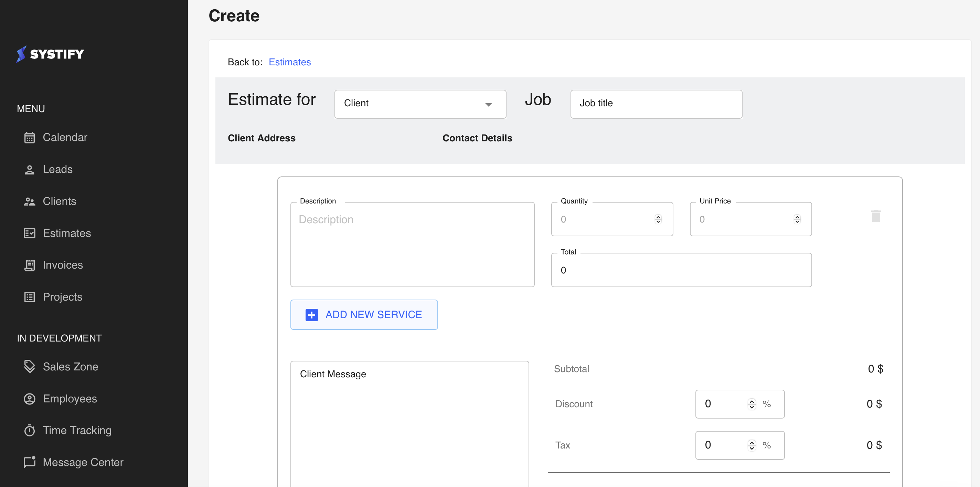The height and width of the screenshot is (487, 980).
Task: Open the Client dropdown
Action: coord(420,104)
